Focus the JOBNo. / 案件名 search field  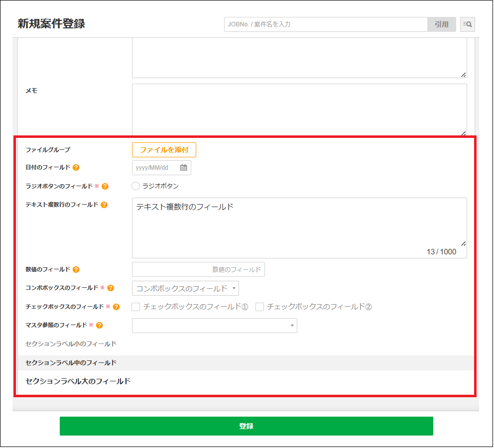326,24
